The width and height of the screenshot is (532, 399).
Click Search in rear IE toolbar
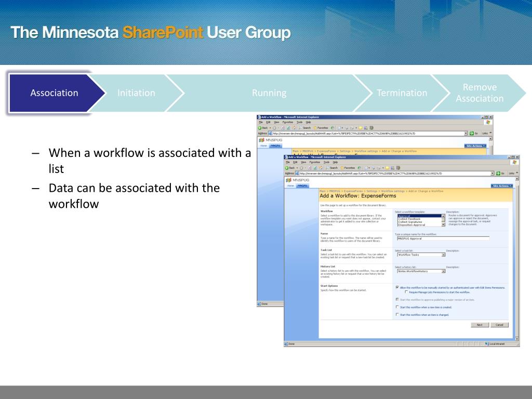(x=304, y=128)
